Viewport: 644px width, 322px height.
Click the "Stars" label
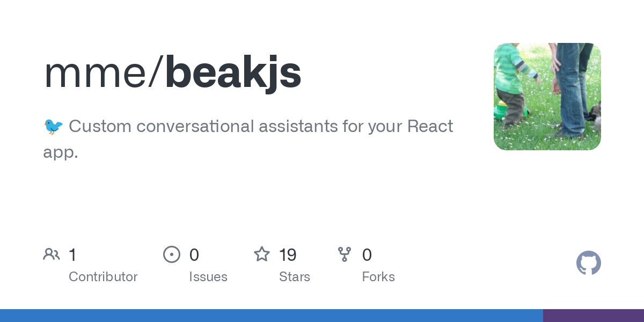[295, 277]
